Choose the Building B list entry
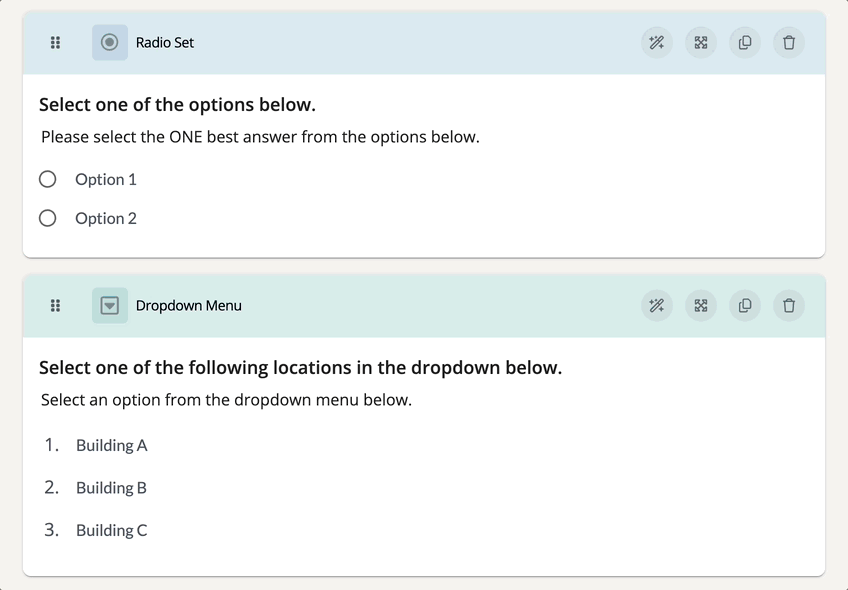Screen dimensions: 848x590 tap(111, 488)
